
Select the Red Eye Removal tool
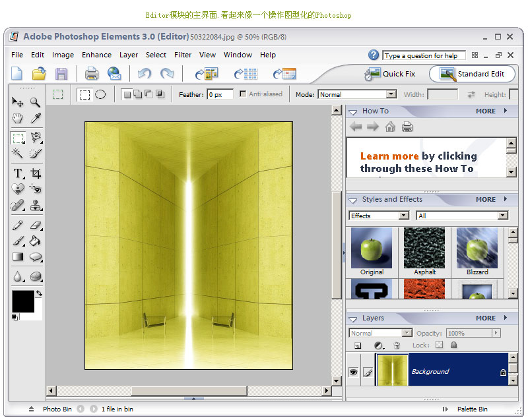click(x=36, y=189)
